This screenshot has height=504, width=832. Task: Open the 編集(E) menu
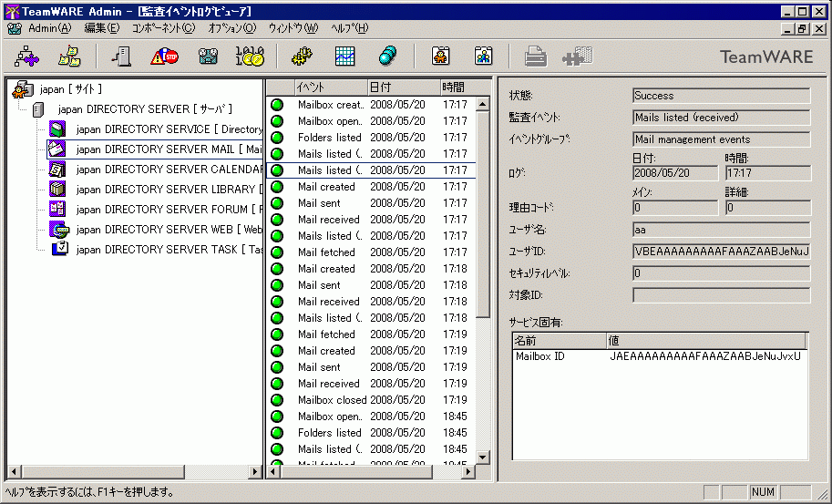pos(102,28)
